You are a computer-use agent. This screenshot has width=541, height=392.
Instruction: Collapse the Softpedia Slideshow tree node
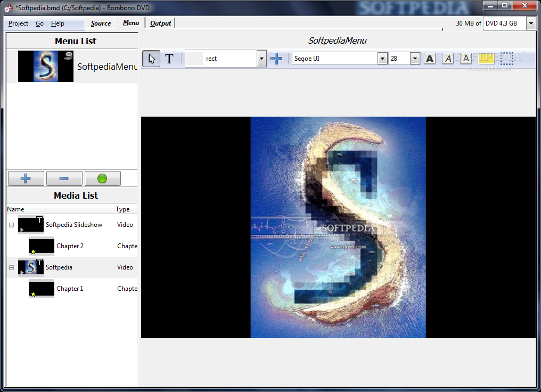click(11, 225)
